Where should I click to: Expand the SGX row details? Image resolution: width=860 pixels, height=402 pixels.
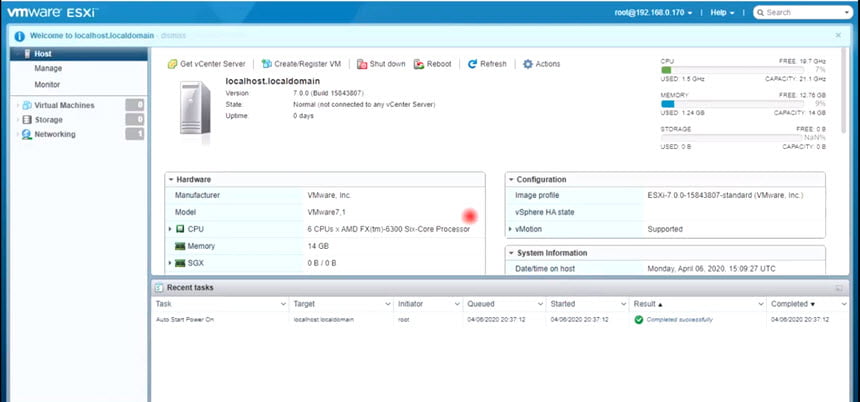(170, 263)
